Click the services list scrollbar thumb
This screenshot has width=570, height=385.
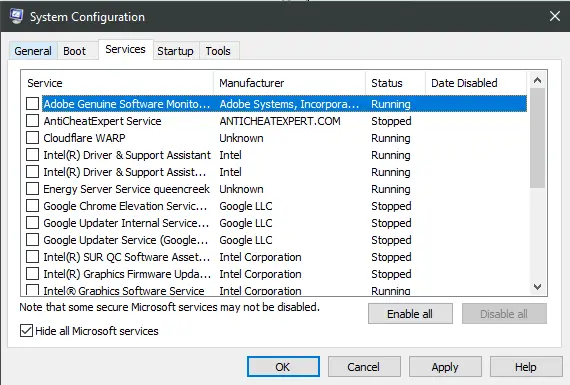click(x=537, y=138)
